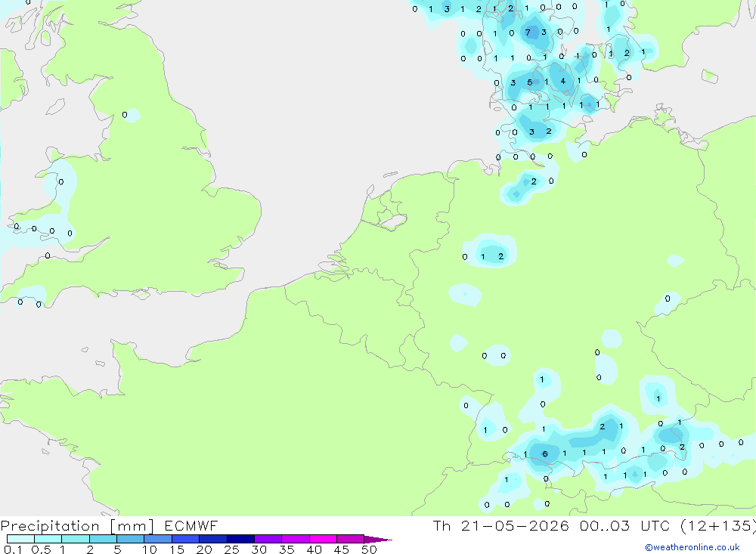Click the 45–50 mm legend swatch
The height and width of the screenshot is (554, 756).
click(x=351, y=539)
